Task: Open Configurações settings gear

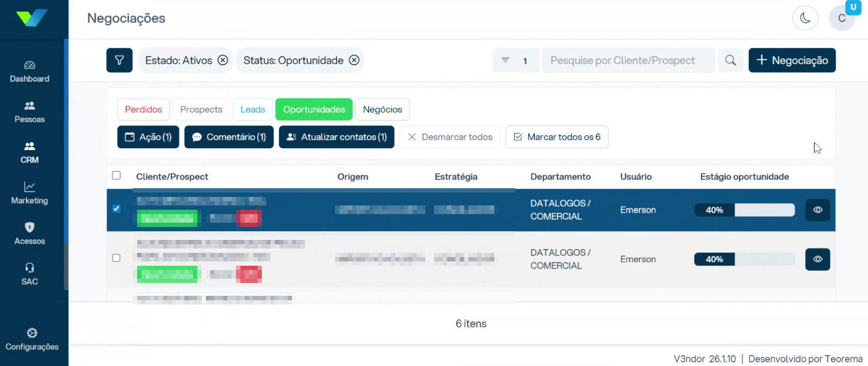Action: [x=32, y=339]
